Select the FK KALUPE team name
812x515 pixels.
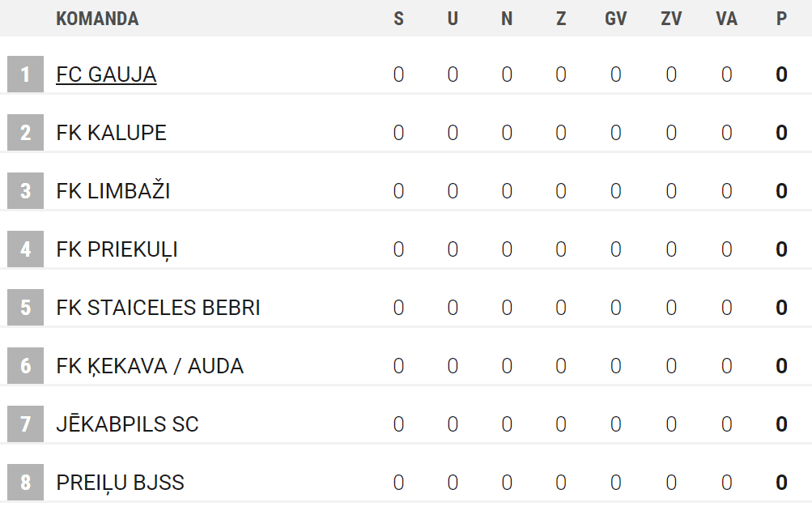[111, 133]
